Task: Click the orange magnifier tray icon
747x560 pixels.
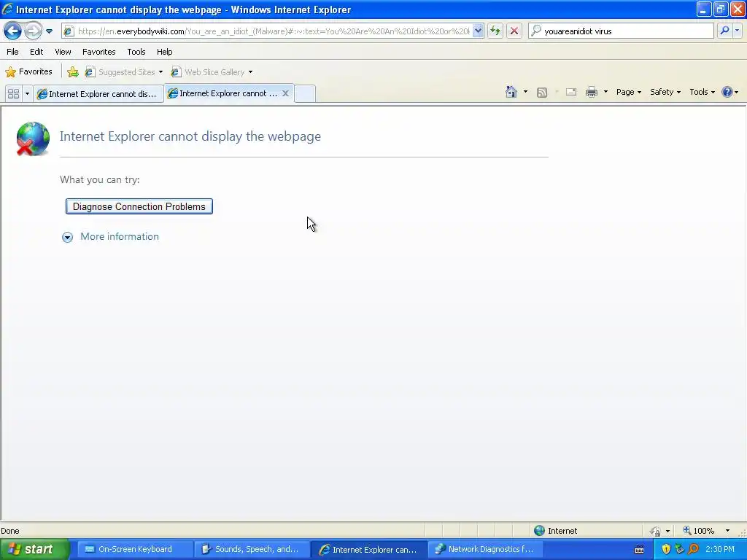Action: point(693,549)
